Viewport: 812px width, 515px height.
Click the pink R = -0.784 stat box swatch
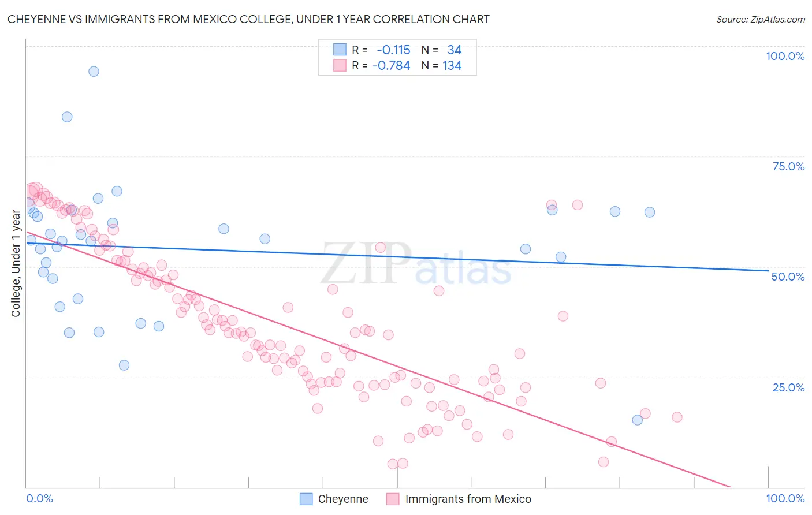pos(340,65)
